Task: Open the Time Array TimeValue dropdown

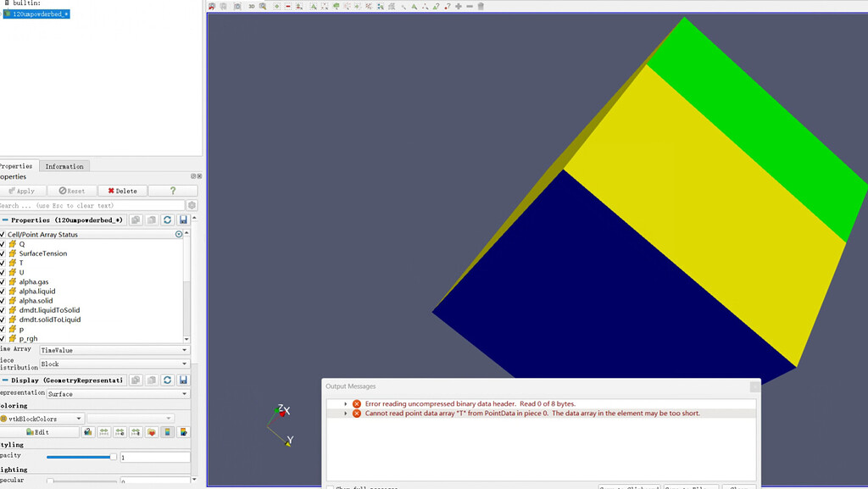Action: 114,350
